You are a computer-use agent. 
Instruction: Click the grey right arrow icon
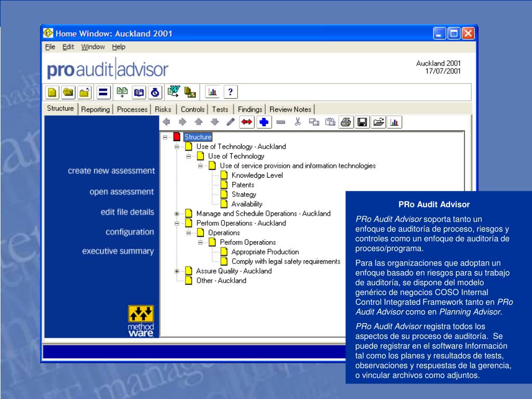coord(182,122)
